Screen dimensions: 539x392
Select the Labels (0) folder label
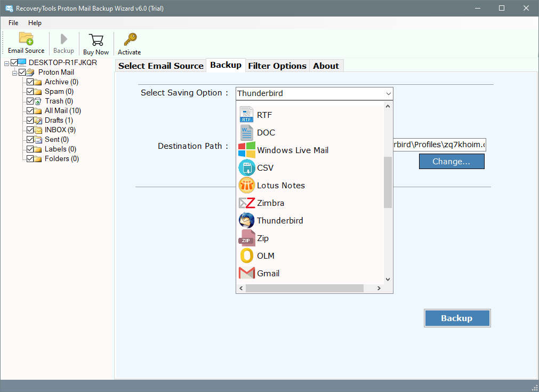click(60, 149)
